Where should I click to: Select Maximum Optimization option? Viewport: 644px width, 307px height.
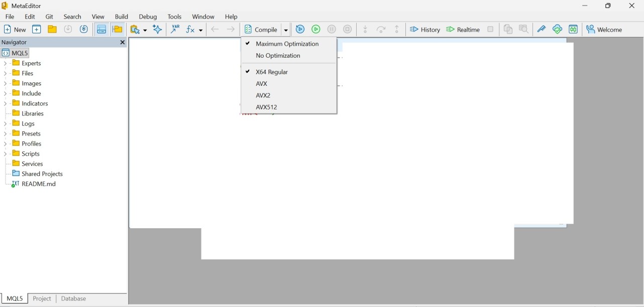[x=289, y=44]
